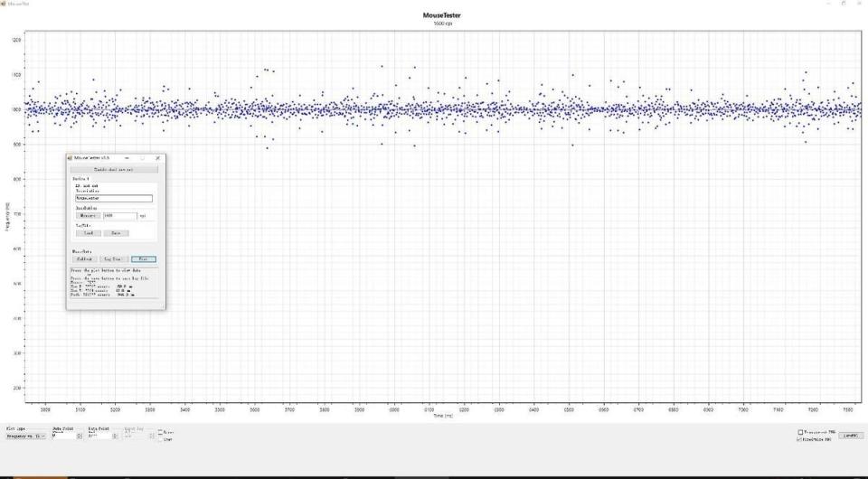
Task: Click the Log Start button
Action: pos(114,258)
